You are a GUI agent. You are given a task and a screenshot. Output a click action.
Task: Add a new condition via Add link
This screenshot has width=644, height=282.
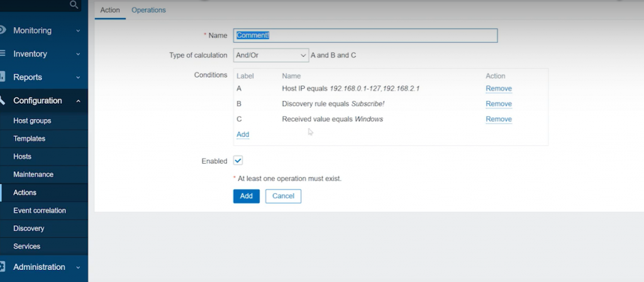pos(243,135)
